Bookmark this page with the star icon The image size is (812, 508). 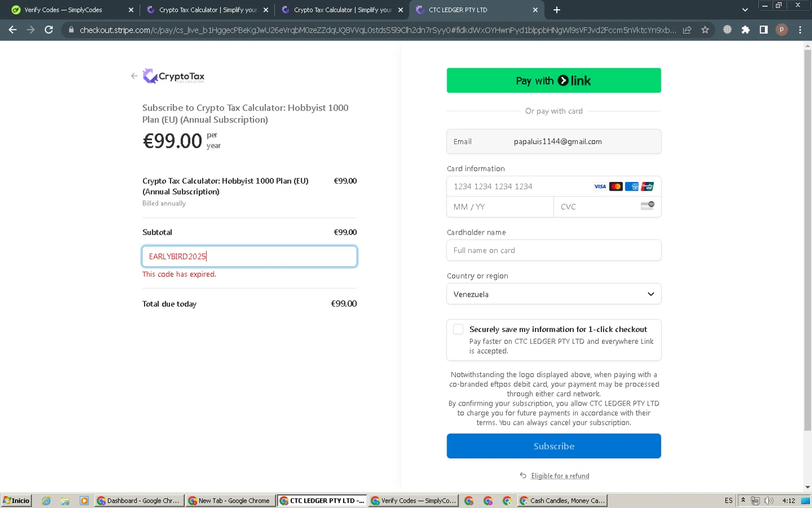pyautogui.click(x=705, y=30)
